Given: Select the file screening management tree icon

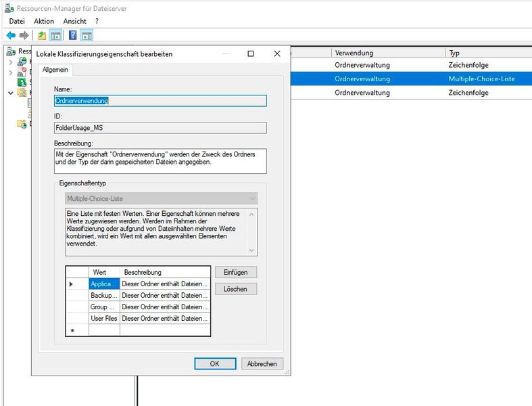Looking at the screenshot, I should pyautogui.click(x=22, y=72).
